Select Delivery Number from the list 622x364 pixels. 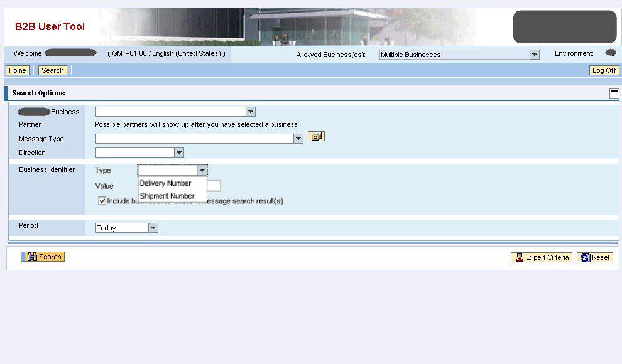point(166,183)
